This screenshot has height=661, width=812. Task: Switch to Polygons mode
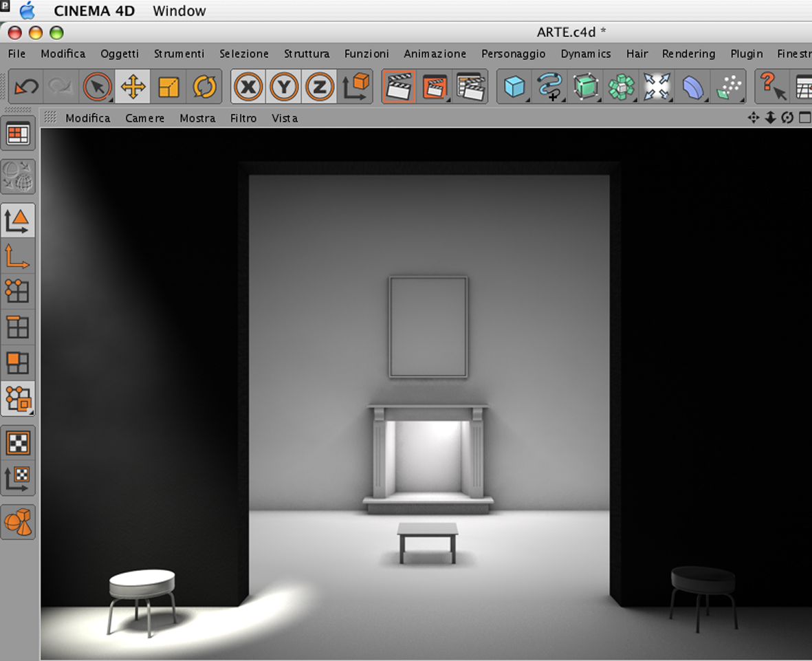click(18, 363)
